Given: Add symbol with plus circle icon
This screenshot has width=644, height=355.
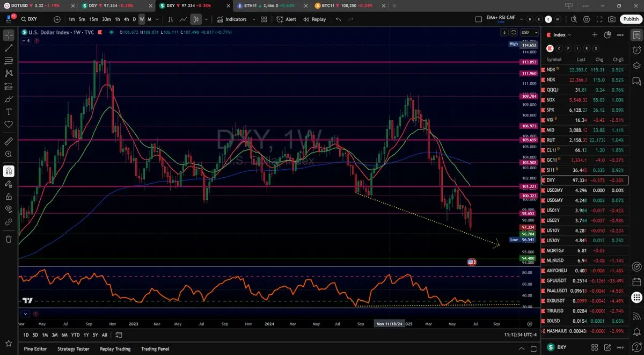Looking at the screenshot, I should click(x=57, y=19).
